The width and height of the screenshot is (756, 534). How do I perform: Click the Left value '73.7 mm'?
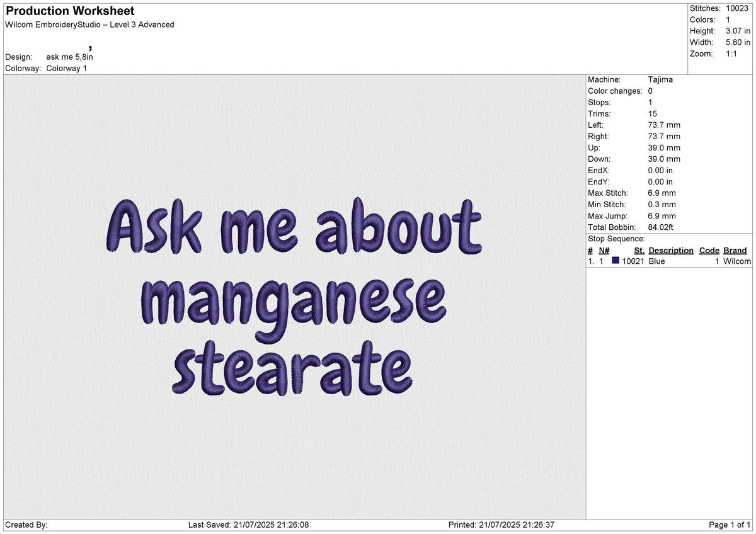664,125
